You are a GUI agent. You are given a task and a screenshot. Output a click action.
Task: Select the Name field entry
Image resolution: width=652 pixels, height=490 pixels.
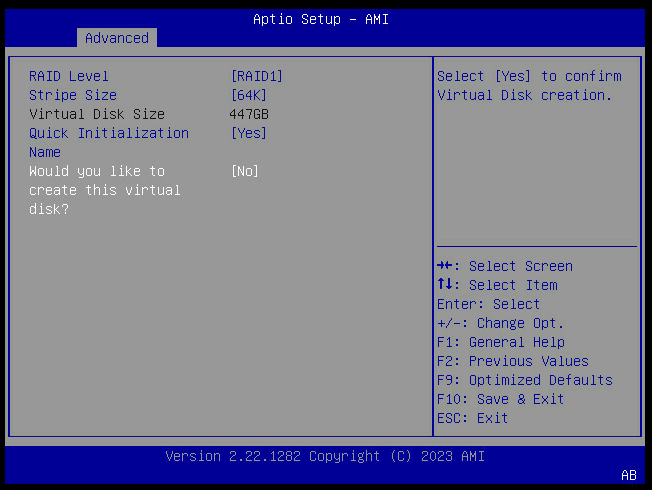pyautogui.click(x=45, y=152)
